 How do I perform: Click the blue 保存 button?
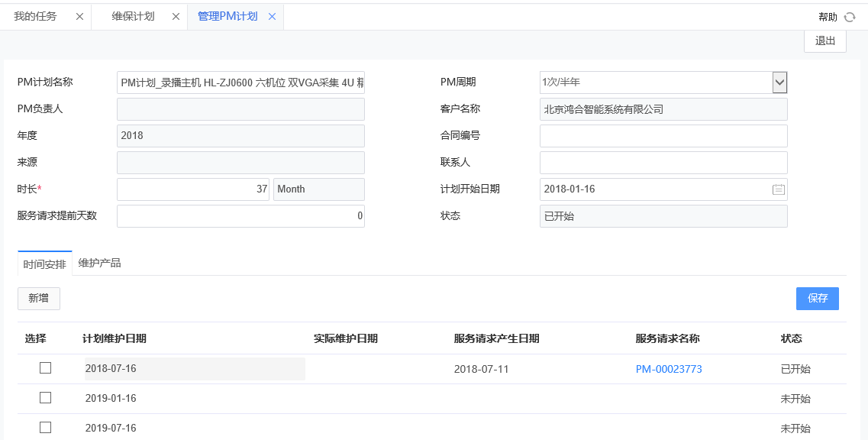click(817, 298)
